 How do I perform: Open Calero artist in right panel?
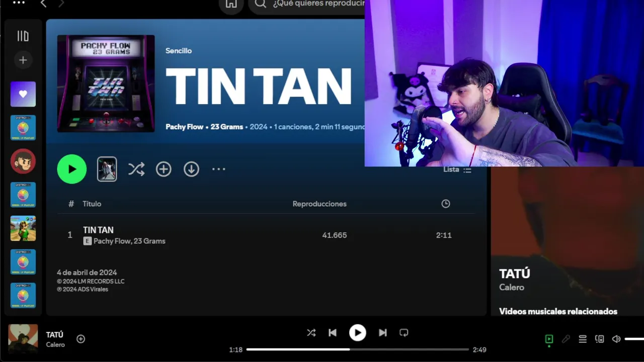pyautogui.click(x=512, y=287)
